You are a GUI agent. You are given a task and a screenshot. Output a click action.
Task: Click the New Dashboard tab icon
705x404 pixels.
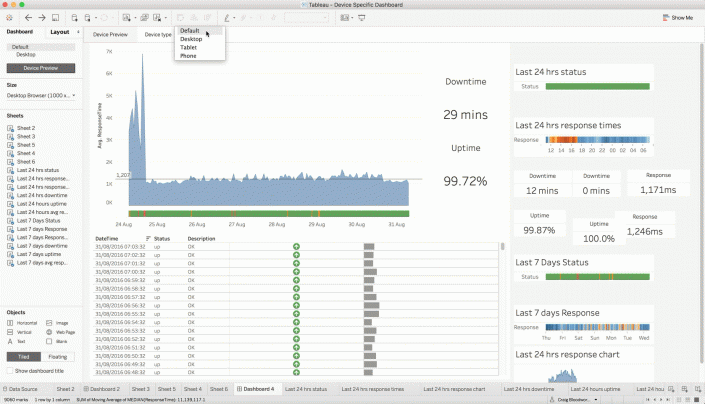[x=684, y=389]
